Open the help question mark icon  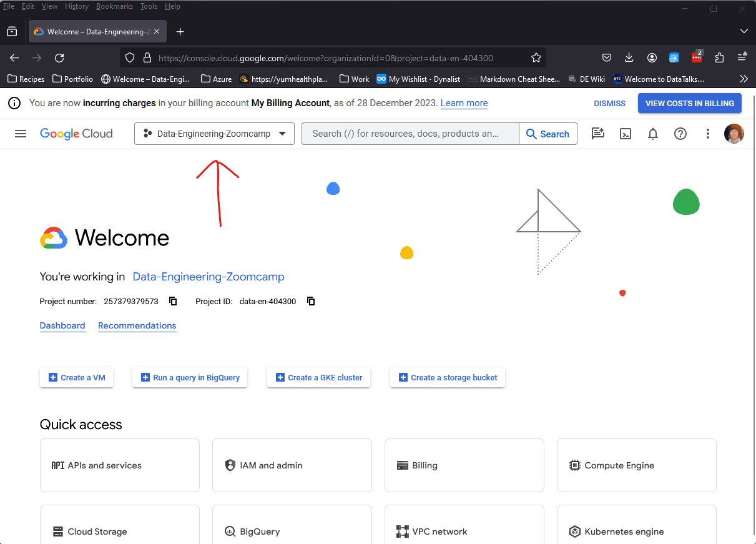point(680,134)
